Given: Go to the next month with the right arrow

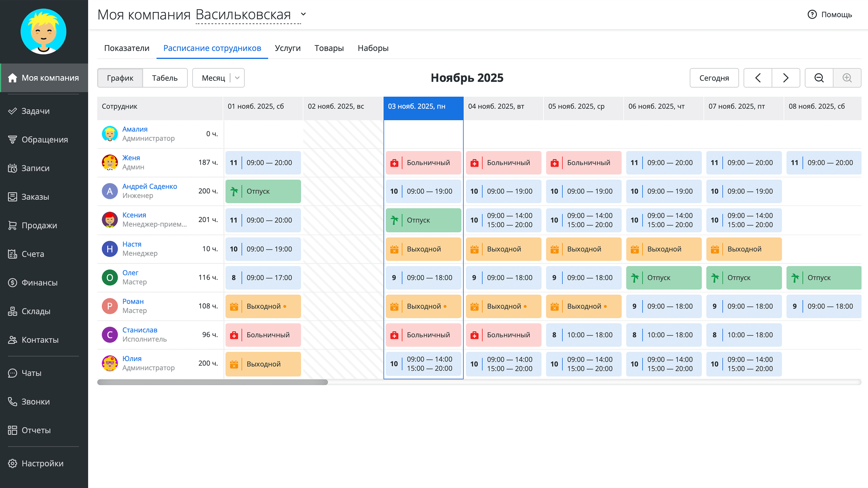Looking at the screenshot, I should 786,78.
